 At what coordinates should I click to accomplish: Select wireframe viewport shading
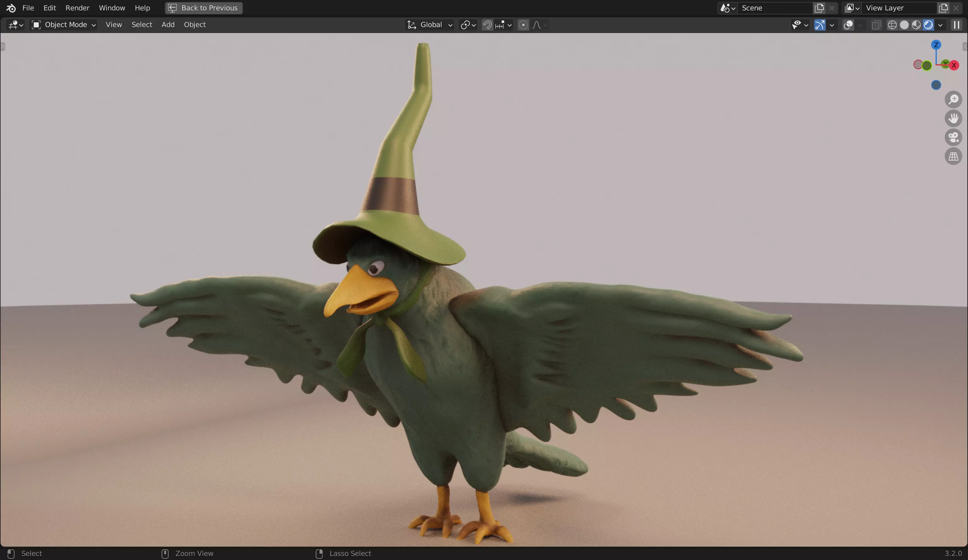click(x=892, y=25)
